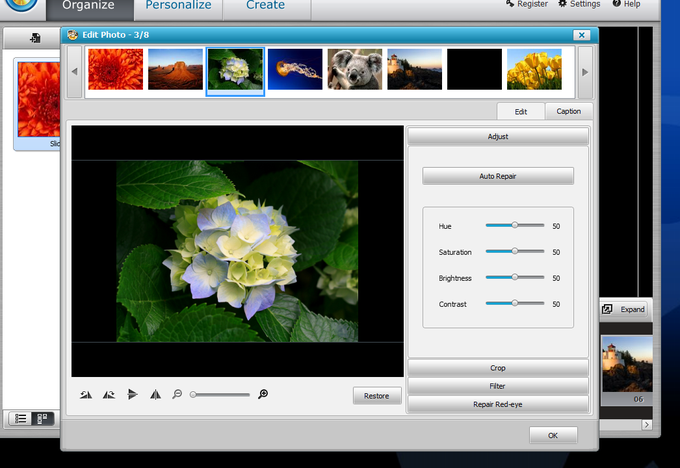Adjust the Brightness slider
Screen dimensions: 680x468
click(x=515, y=277)
